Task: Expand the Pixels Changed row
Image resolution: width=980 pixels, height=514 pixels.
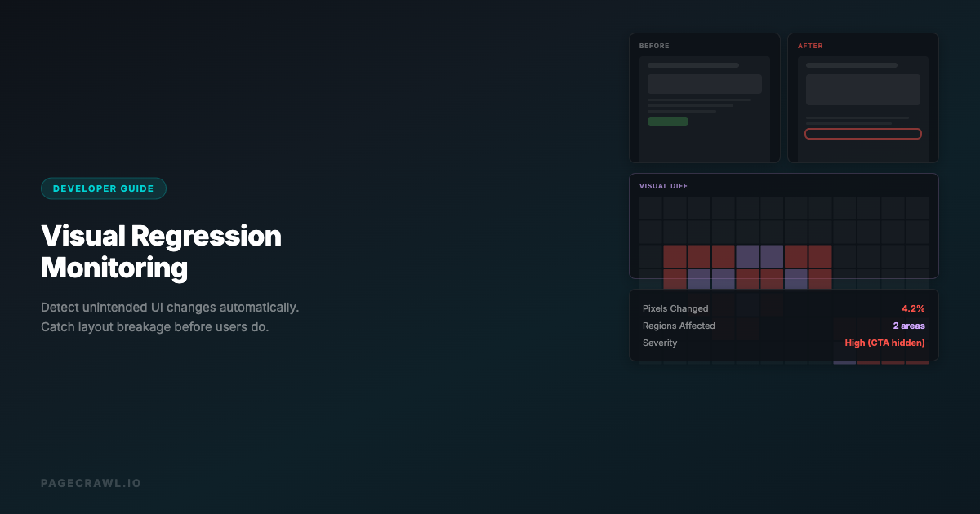Action: click(782, 308)
